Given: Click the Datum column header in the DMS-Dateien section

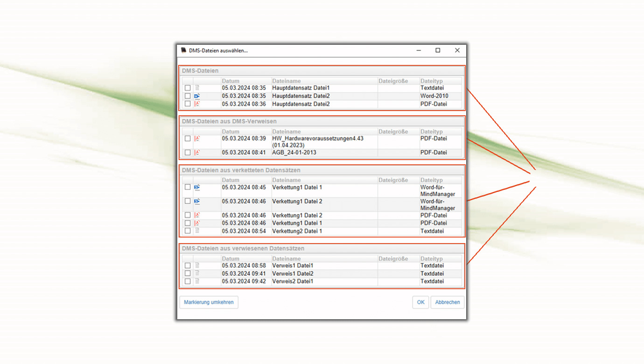Looking at the screenshot, I should [231, 81].
